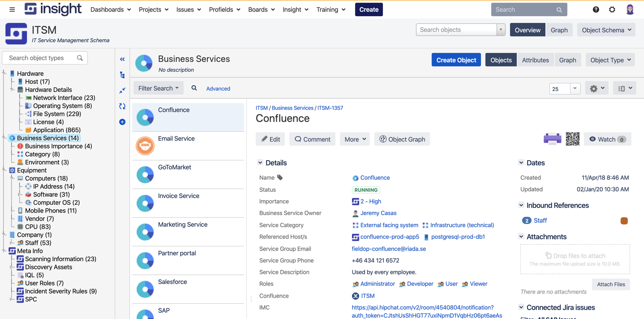Collapse the Attachments section

click(x=521, y=236)
